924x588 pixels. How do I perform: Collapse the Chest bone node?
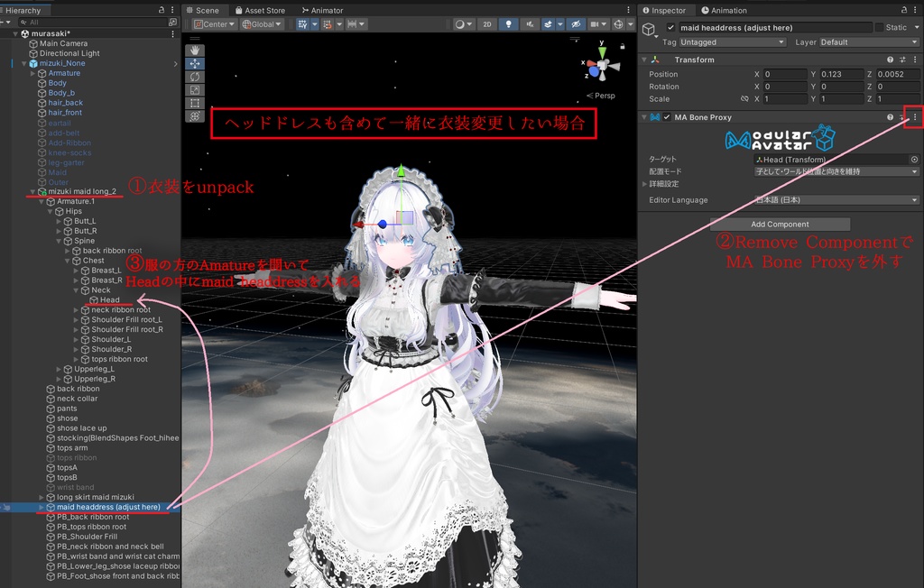click(67, 261)
